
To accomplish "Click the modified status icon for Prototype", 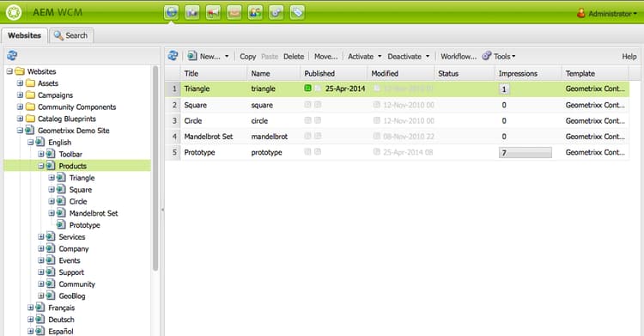I will 377,152.
